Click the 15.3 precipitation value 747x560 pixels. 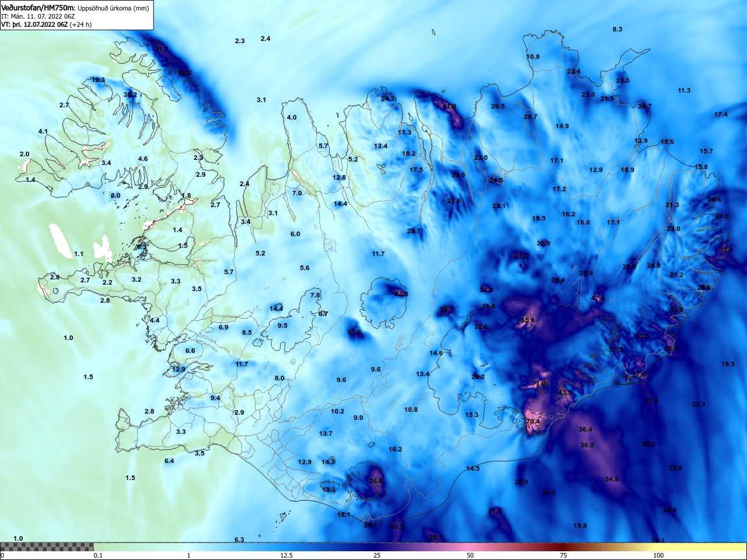pos(472,415)
